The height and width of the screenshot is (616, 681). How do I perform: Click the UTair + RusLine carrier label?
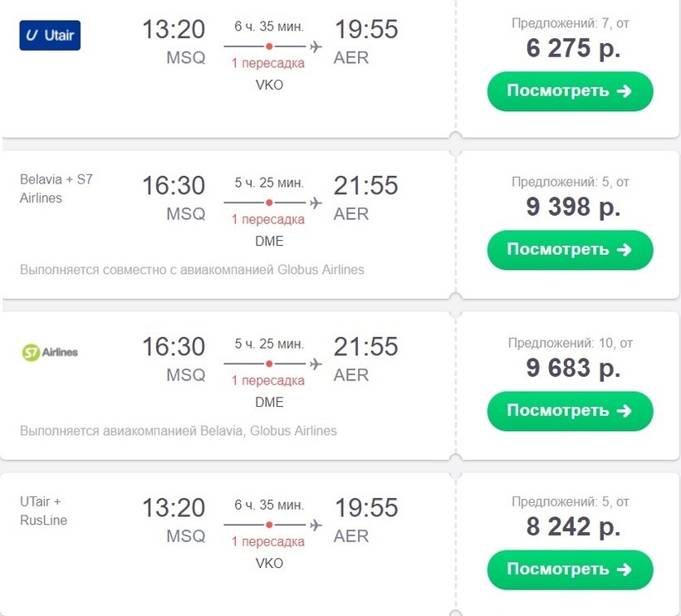coord(44,511)
